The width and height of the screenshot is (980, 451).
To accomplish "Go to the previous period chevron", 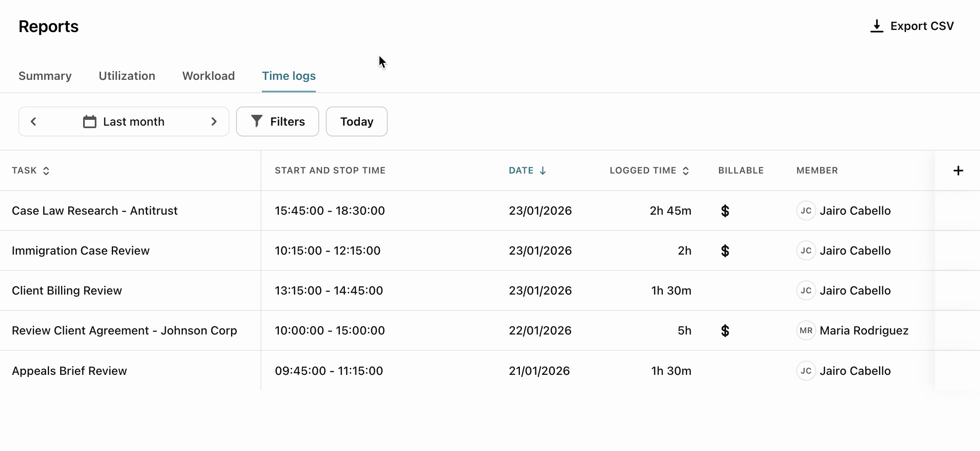I will (34, 121).
